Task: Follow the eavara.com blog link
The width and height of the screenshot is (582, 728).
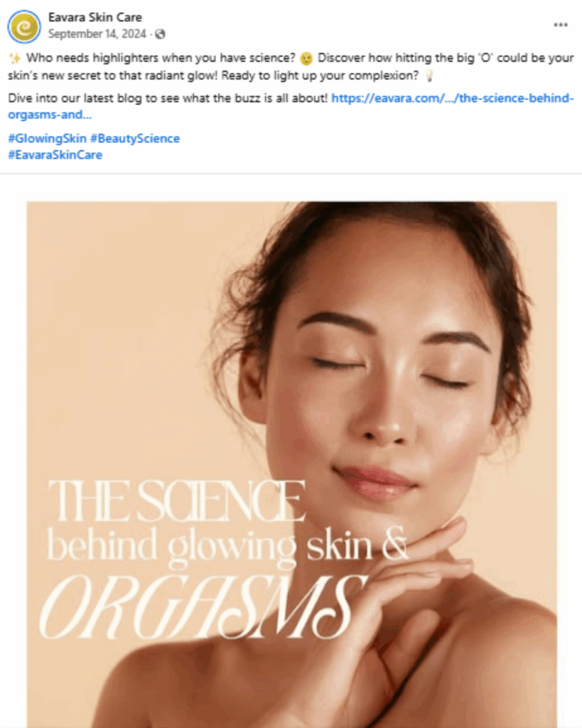Action: (x=291, y=107)
